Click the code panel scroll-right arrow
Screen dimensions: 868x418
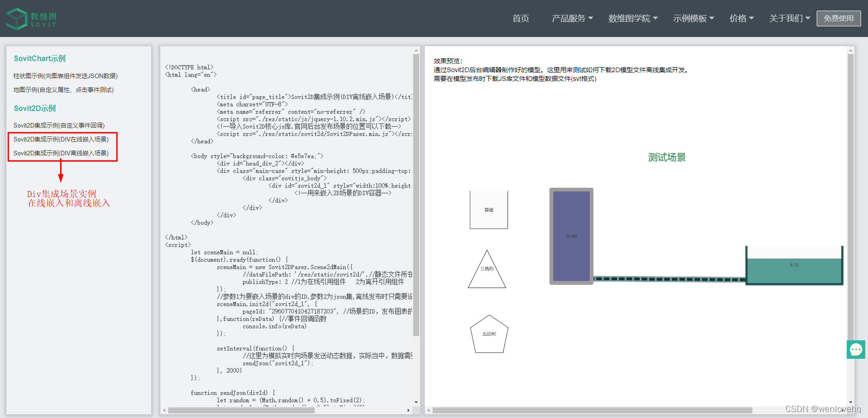point(408,410)
